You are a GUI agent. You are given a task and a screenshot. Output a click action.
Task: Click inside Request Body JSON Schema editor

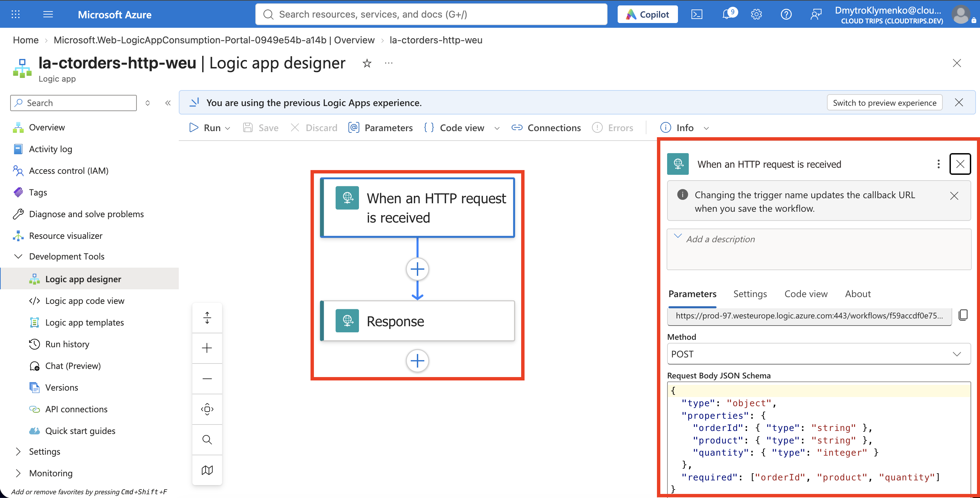click(x=819, y=439)
